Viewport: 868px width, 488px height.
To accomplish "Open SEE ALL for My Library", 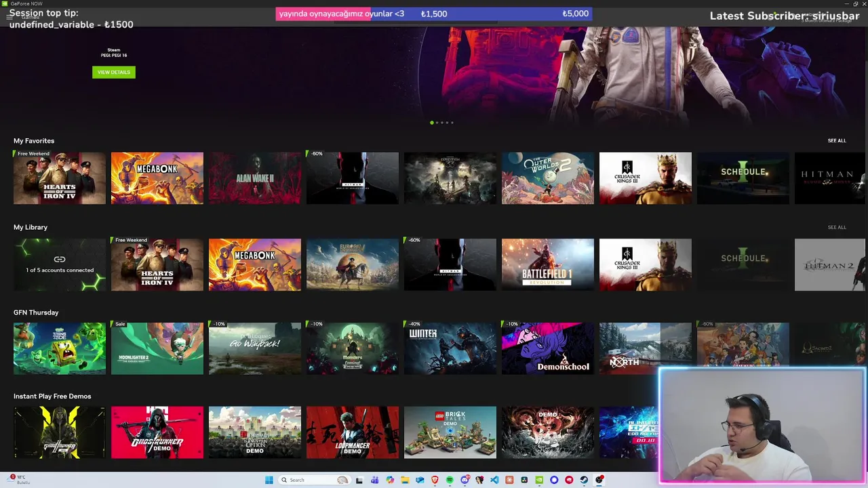I will pyautogui.click(x=837, y=227).
